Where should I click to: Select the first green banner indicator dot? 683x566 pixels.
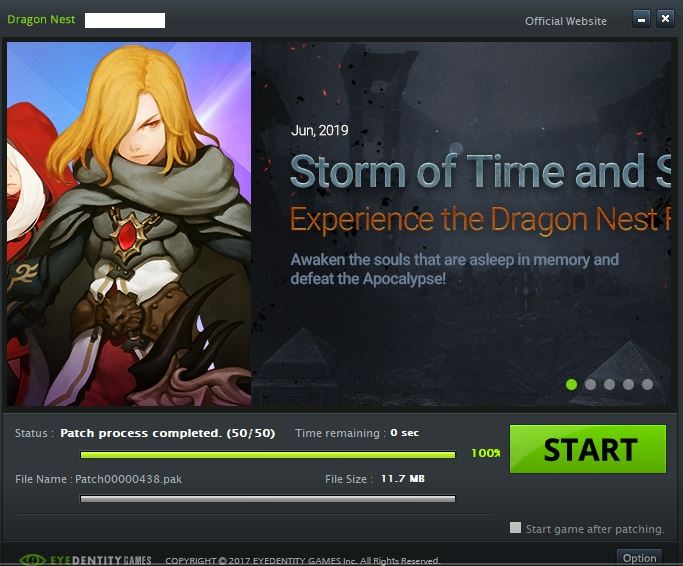[x=571, y=384]
